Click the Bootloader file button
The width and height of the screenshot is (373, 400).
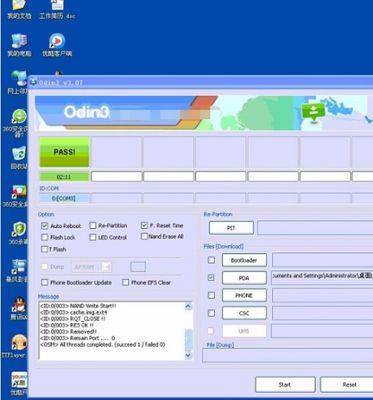click(x=244, y=260)
